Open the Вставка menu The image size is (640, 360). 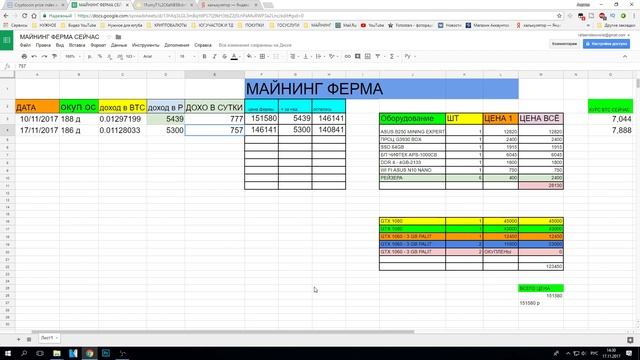[x=77, y=45]
